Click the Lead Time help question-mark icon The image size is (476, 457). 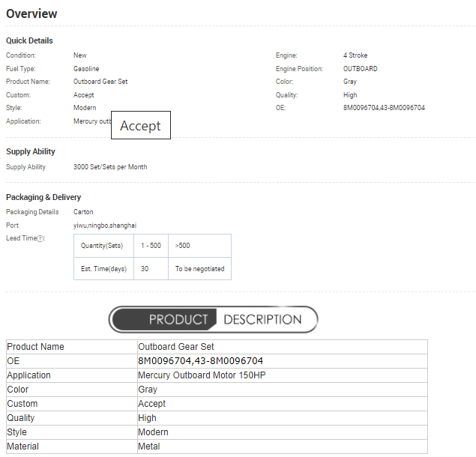[40, 238]
